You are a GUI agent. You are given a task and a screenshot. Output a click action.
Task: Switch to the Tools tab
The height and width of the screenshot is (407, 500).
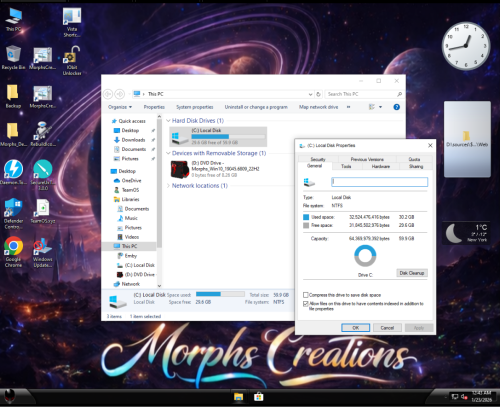(346, 166)
